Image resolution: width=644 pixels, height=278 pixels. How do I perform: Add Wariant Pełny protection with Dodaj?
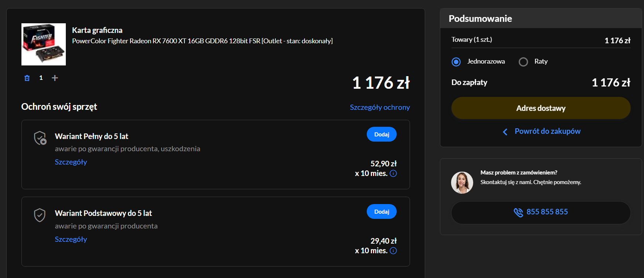[382, 135]
